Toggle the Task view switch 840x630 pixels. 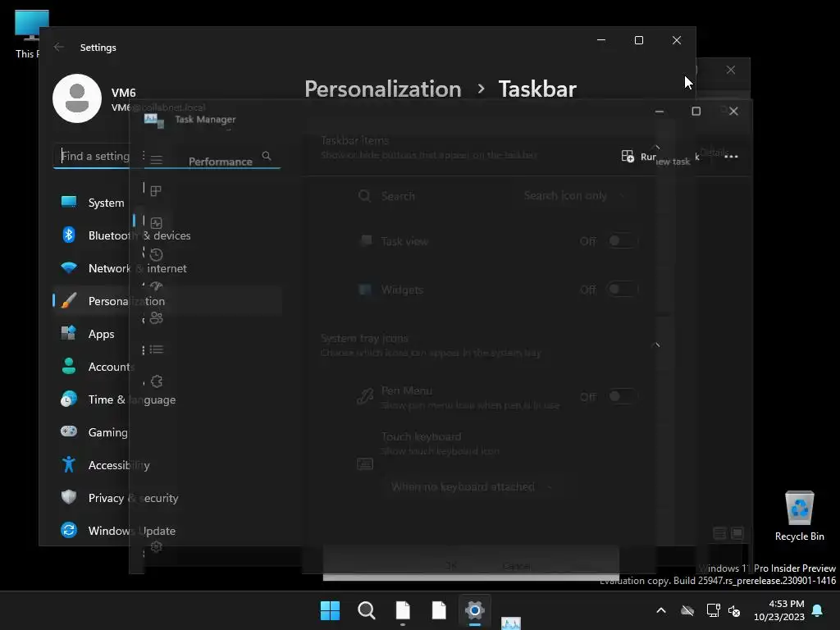pos(622,241)
